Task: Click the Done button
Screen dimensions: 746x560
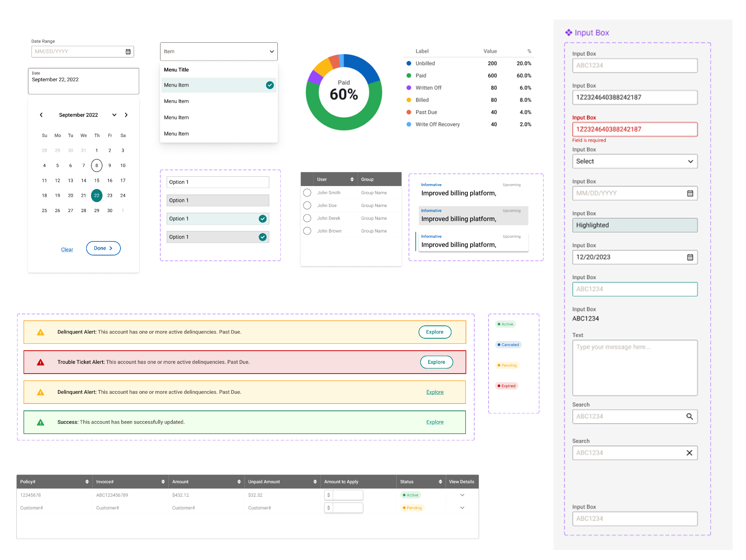Action: pyautogui.click(x=103, y=248)
